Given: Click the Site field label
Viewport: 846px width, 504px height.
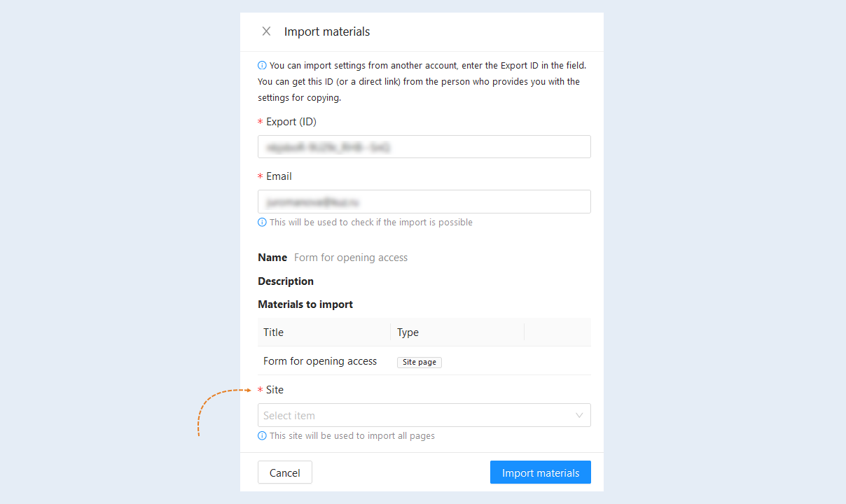Looking at the screenshot, I should [x=275, y=390].
